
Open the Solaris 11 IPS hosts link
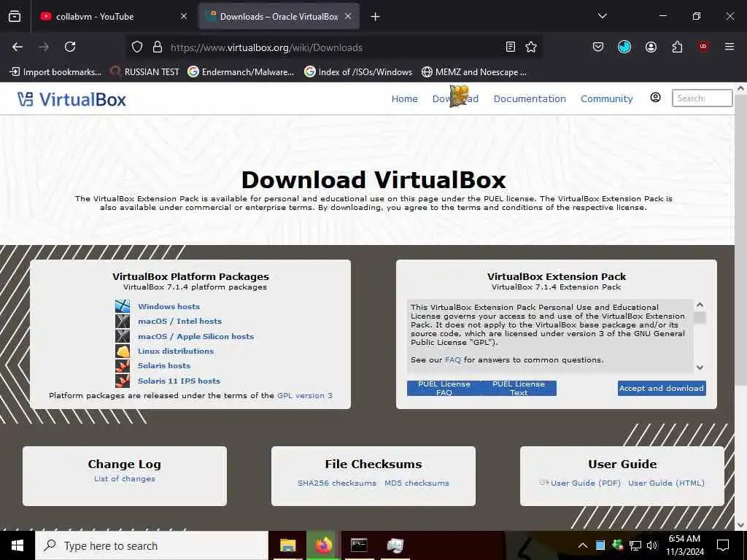(179, 381)
